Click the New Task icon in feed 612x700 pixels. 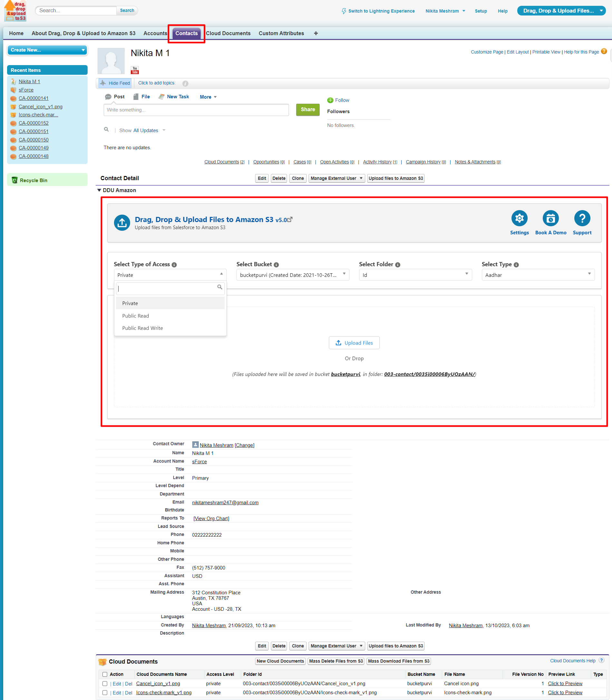pyautogui.click(x=161, y=97)
